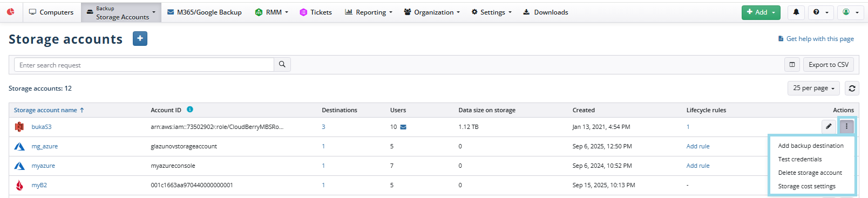Click the green Add button
Viewport: 868px width, 198px height.
coord(761,12)
